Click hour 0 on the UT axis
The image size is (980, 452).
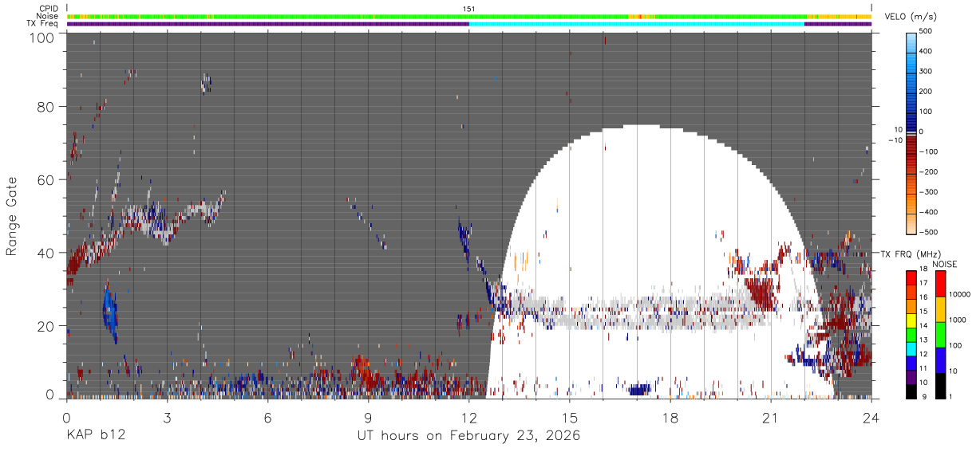66,417
